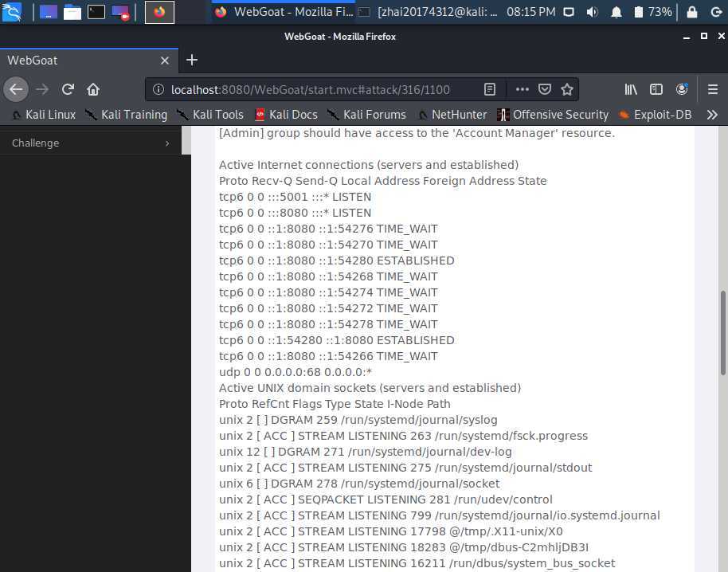Go forward one page

42,89
